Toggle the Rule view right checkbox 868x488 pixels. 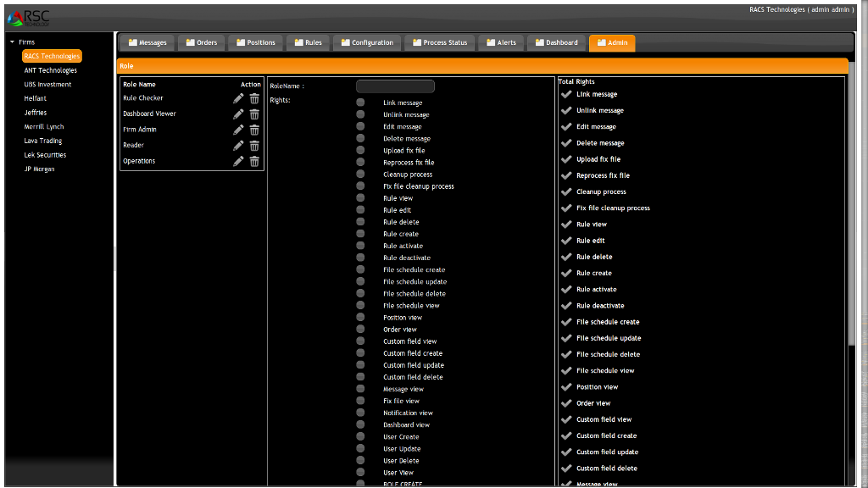[360, 198]
